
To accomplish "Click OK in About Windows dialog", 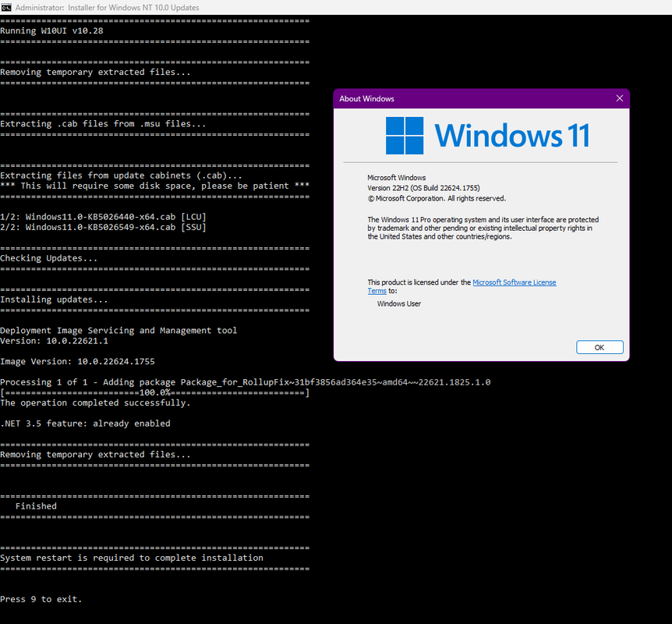I will 599,347.
